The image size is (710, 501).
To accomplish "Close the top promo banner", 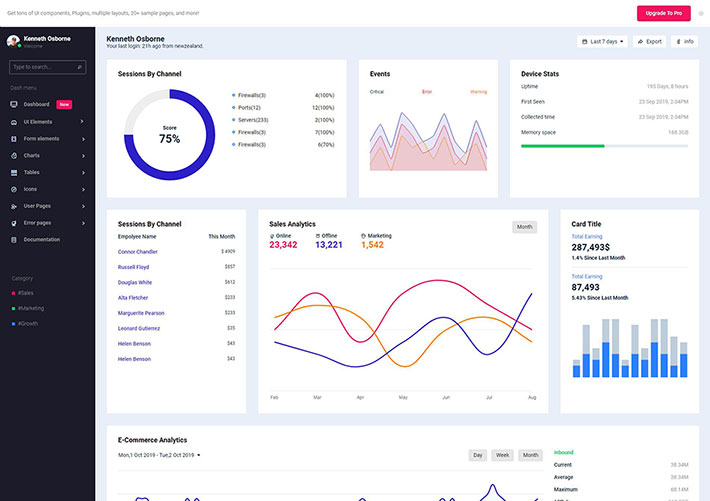I will pos(700,13).
